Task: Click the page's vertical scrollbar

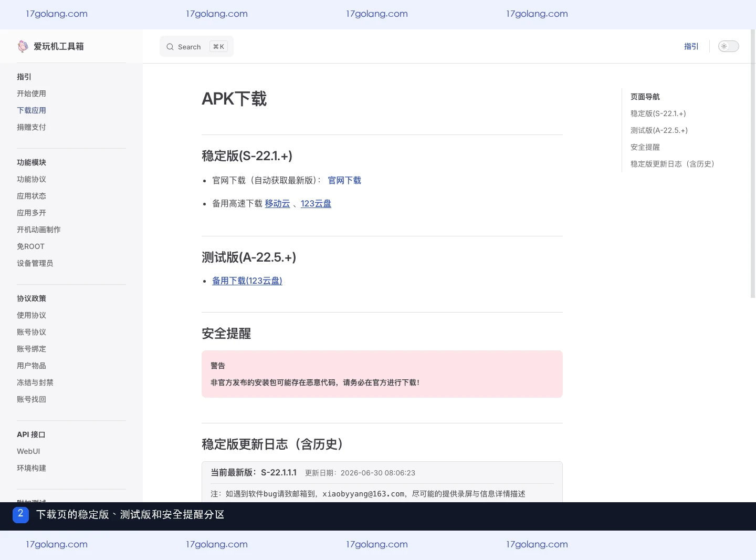Action: (753, 164)
